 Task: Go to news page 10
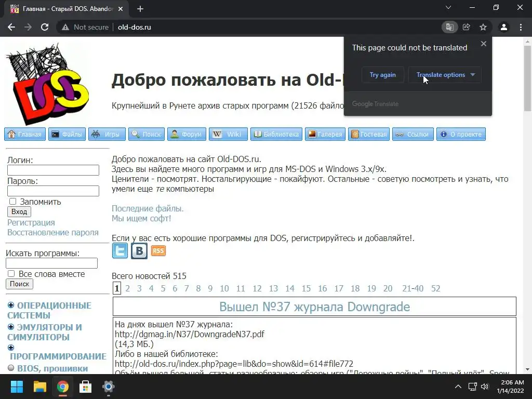point(224,288)
